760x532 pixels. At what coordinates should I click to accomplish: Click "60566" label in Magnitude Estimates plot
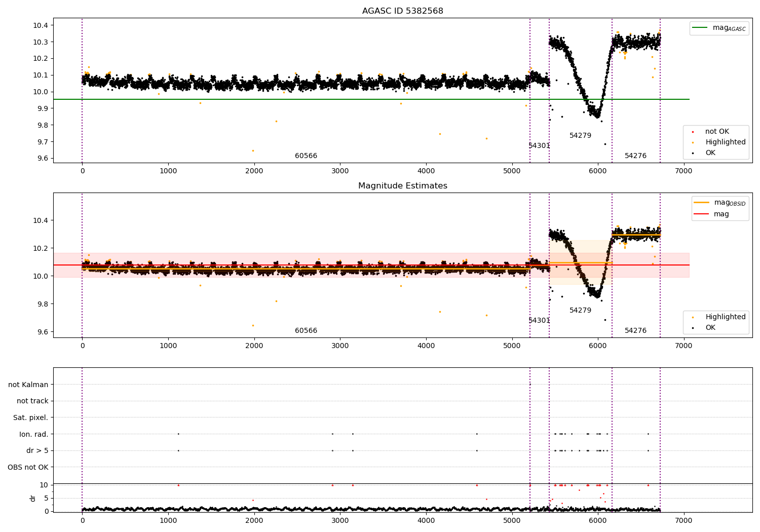pos(306,331)
